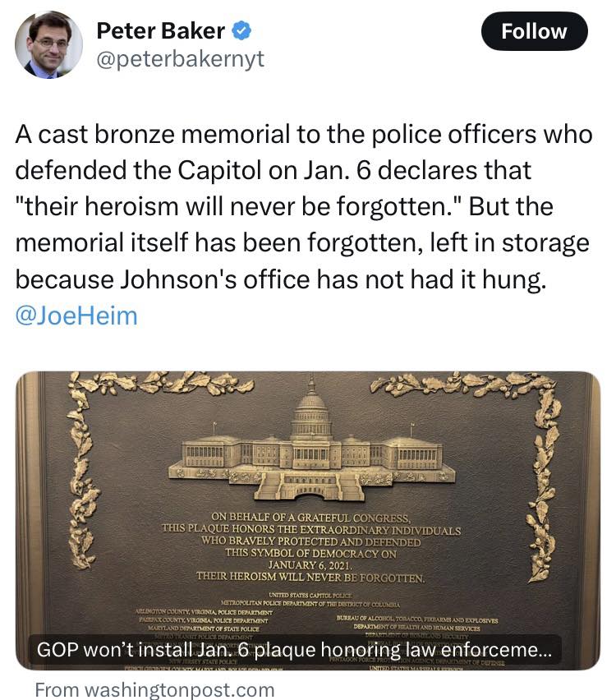This screenshot has width=616, height=700.
Task: Click the blue verified badge
Action: pos(240,32)
